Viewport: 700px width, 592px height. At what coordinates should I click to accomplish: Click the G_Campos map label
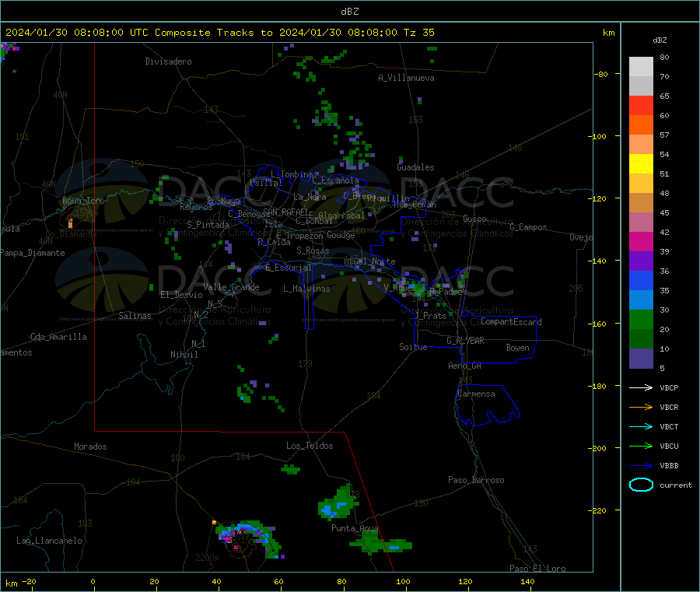coord(528,227)
